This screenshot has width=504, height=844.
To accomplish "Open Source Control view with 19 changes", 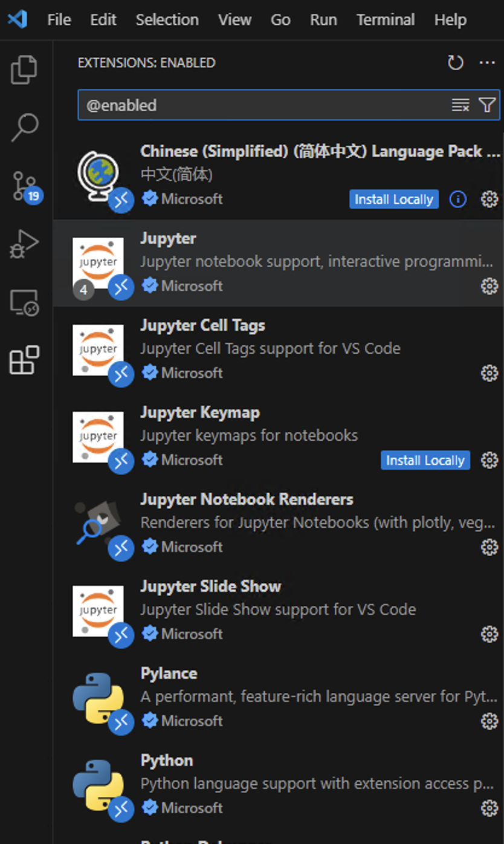I will 25,186.
